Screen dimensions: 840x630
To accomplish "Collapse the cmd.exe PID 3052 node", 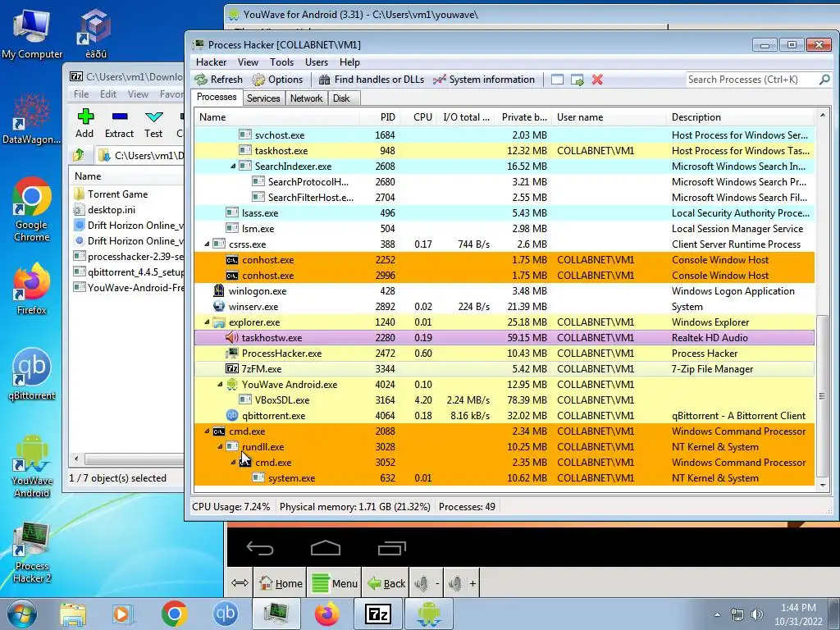I will (x=233, y=463).
